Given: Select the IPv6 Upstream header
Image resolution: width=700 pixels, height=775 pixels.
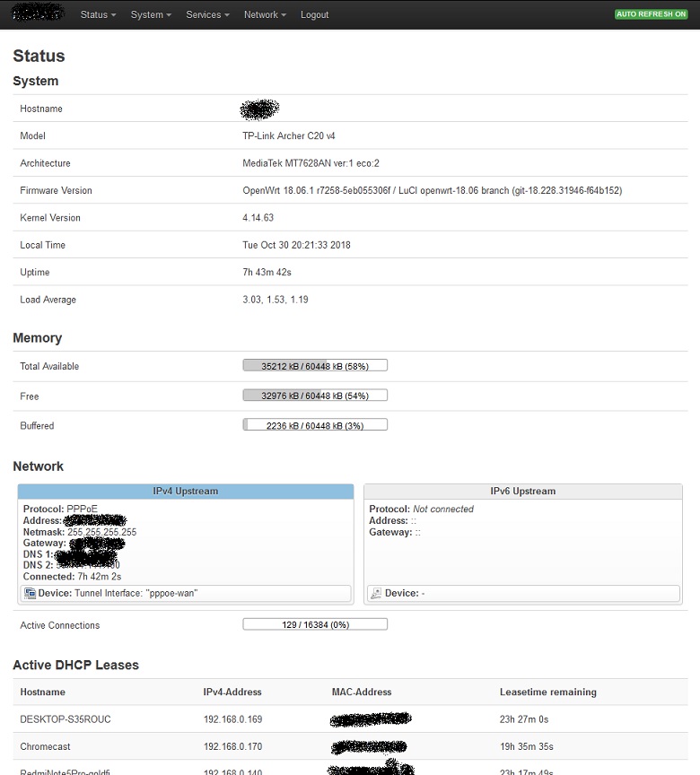Looking at the screenshot, I should [x=523, y=492].
